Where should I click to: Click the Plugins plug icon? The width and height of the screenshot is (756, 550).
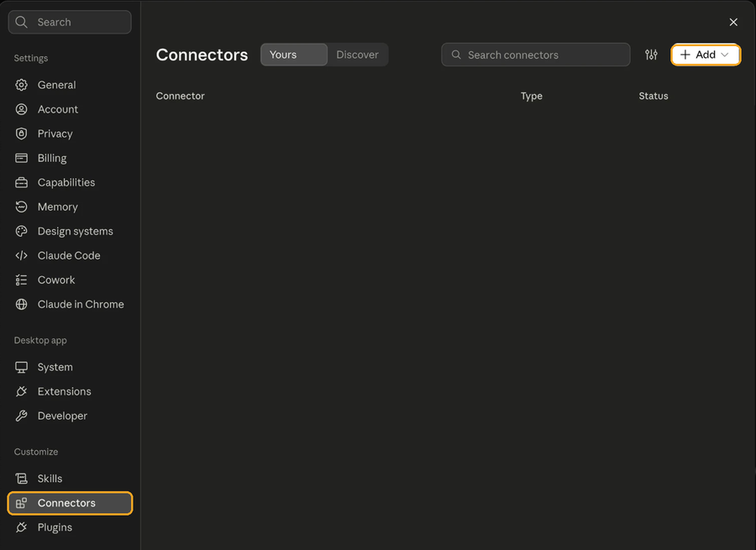click(21, 527)
